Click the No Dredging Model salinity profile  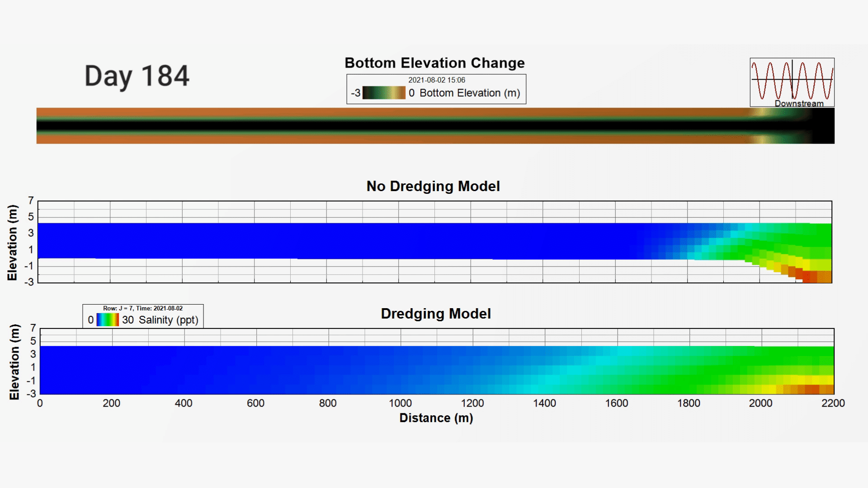[x=435, y=242]
